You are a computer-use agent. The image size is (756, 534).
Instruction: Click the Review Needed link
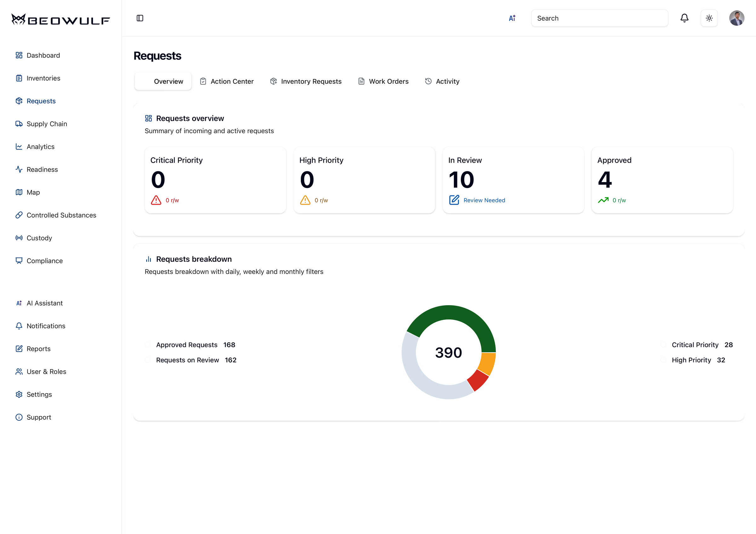click(x=484, y=200)
